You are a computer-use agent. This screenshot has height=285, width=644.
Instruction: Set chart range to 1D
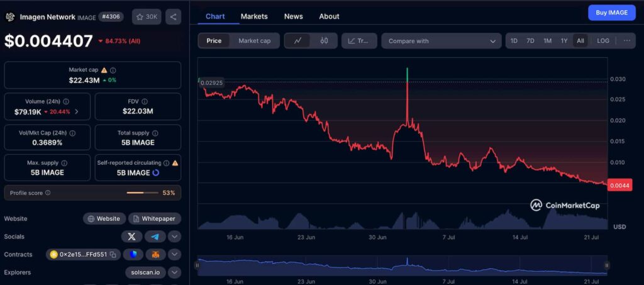pos(514,41)
